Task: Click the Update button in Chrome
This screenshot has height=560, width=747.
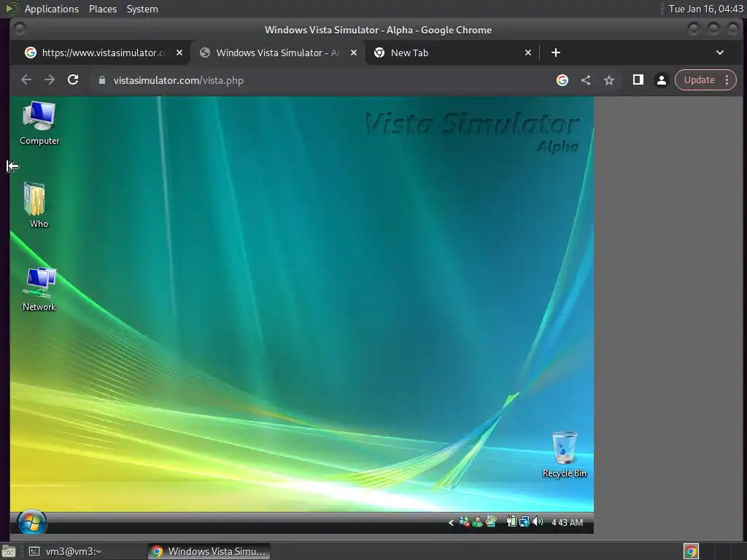Action: tap(700, 80)
